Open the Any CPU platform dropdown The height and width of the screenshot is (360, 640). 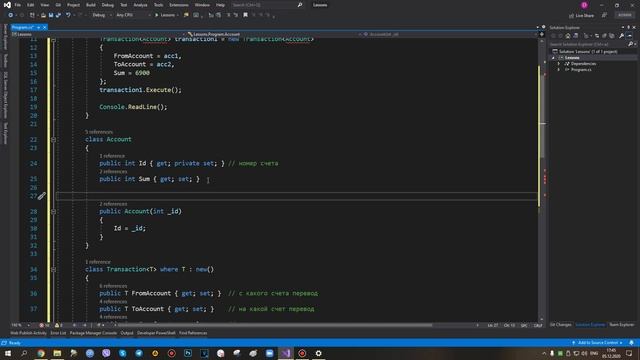click(133, 15)
